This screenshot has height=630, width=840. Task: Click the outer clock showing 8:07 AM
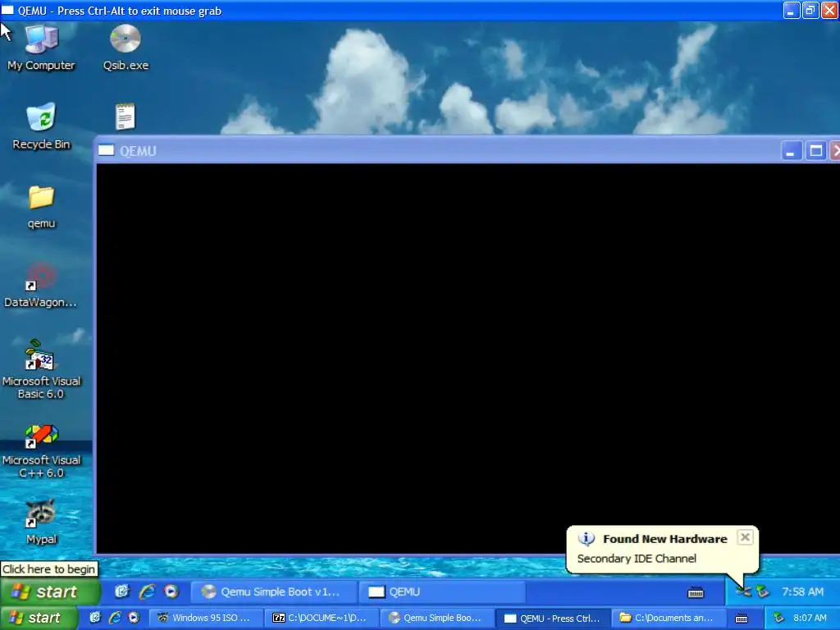point(810,619)
